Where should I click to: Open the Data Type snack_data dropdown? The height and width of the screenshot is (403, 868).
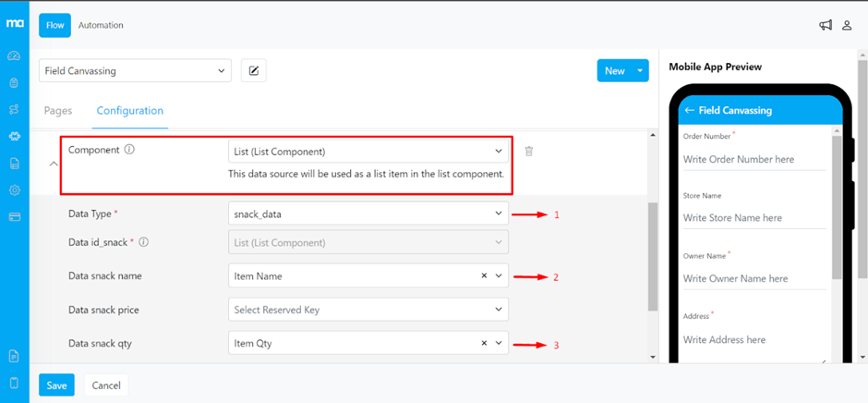(368, 214)
